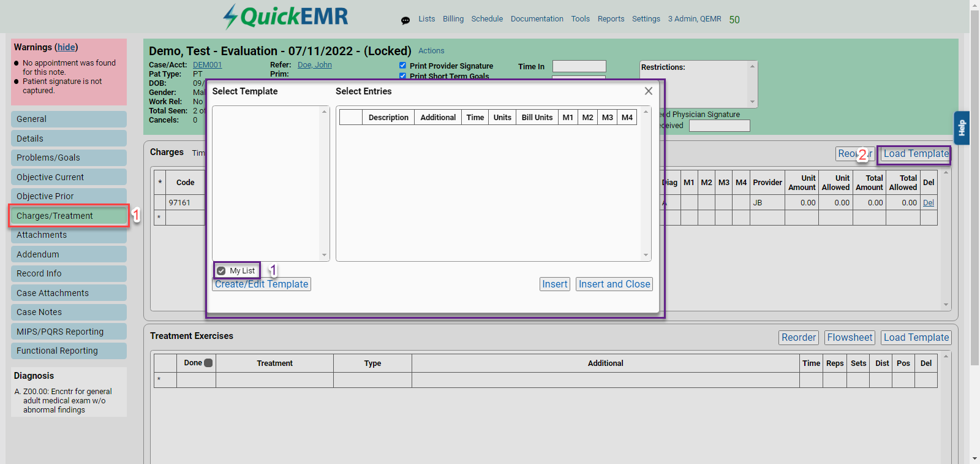Image resolution: width=980 pixels, height=464 pixels.
Task: Click the Charges table scroll-down arrow
Action: click(x=946, y=305)
